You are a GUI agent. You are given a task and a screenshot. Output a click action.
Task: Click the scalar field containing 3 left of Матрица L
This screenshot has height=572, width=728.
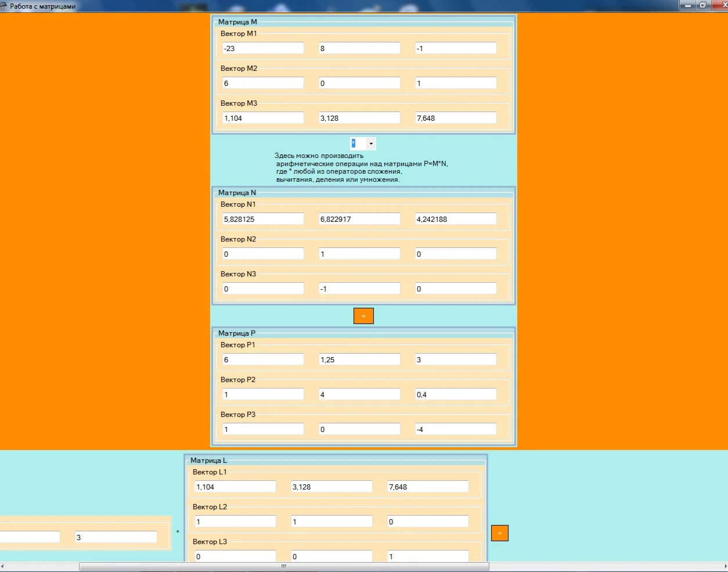(x=116, y=537)
